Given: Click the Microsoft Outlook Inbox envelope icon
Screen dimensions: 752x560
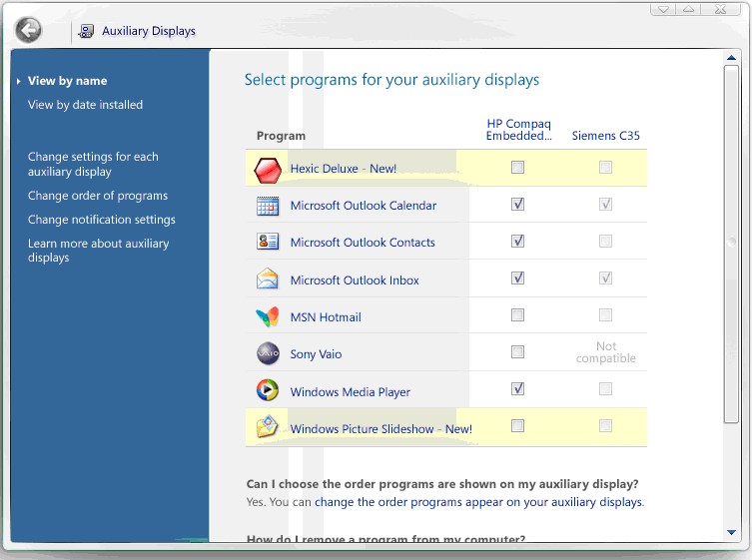Looking at the screenshot, I should [x=268, y=280].
